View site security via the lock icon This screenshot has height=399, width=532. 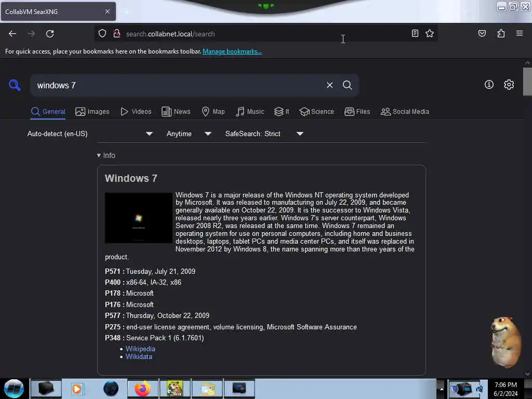(x=117, y=34)
